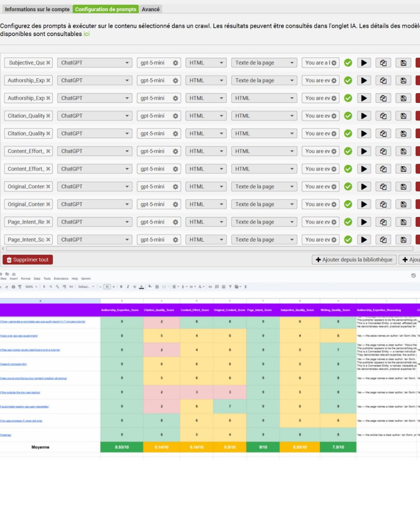Image resolution: width=420 pixels, height=525 pixels.
Task: Click the Bold icon in spreadsheet toolbar
Action: [121, 287]
